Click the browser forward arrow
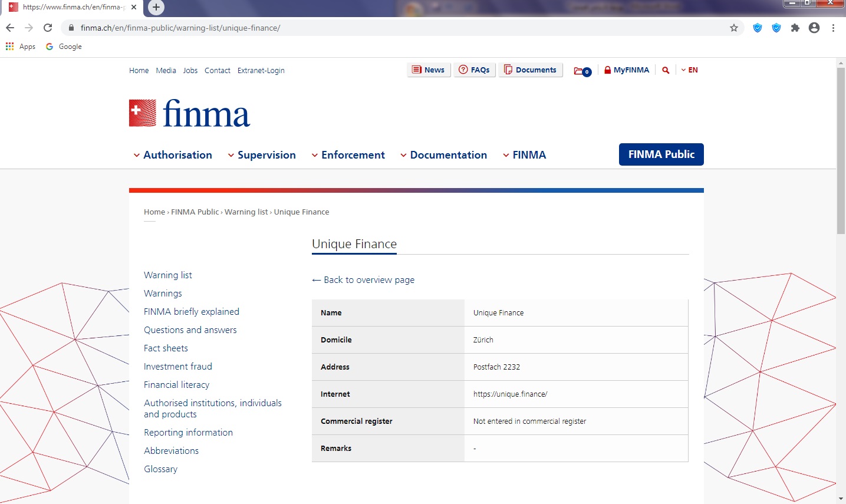The width and height of the screenshot is (846, 504). (x=29, y=28)
